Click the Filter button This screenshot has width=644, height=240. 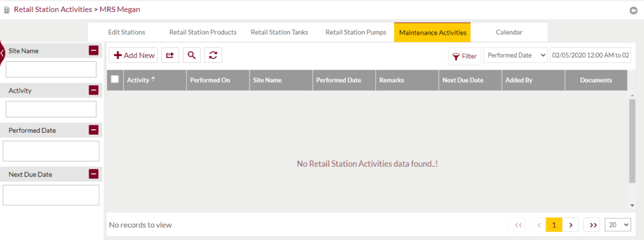[x=465, y=57]
